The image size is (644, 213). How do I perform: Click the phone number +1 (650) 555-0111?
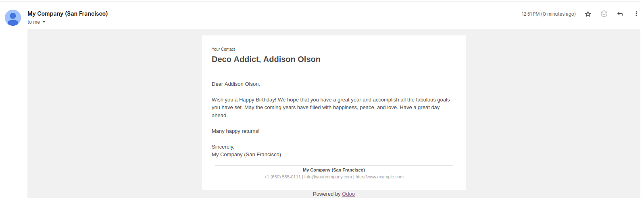point(282,177)
